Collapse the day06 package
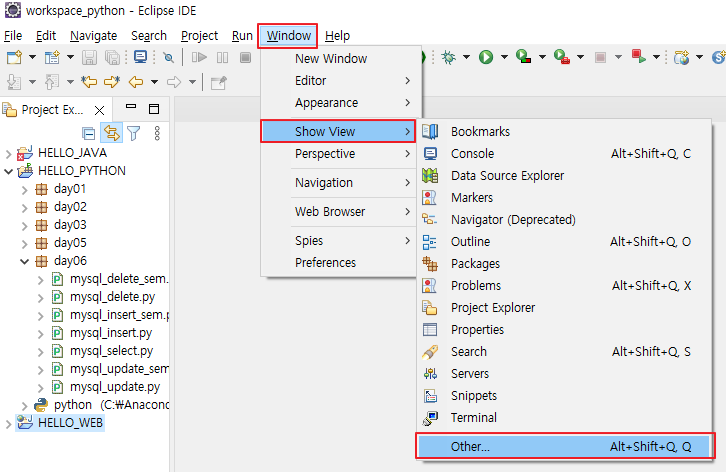The height and width of the screenshot is (472, 726). point(25,261)
